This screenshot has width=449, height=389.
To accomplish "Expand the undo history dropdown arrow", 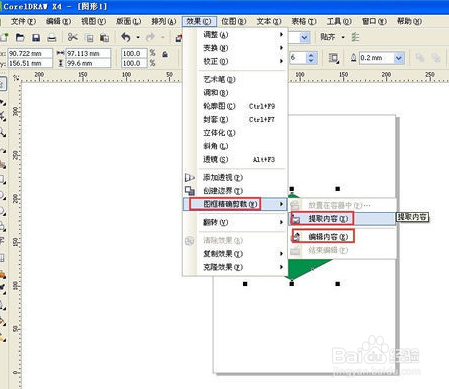I will tap(138, 37).
